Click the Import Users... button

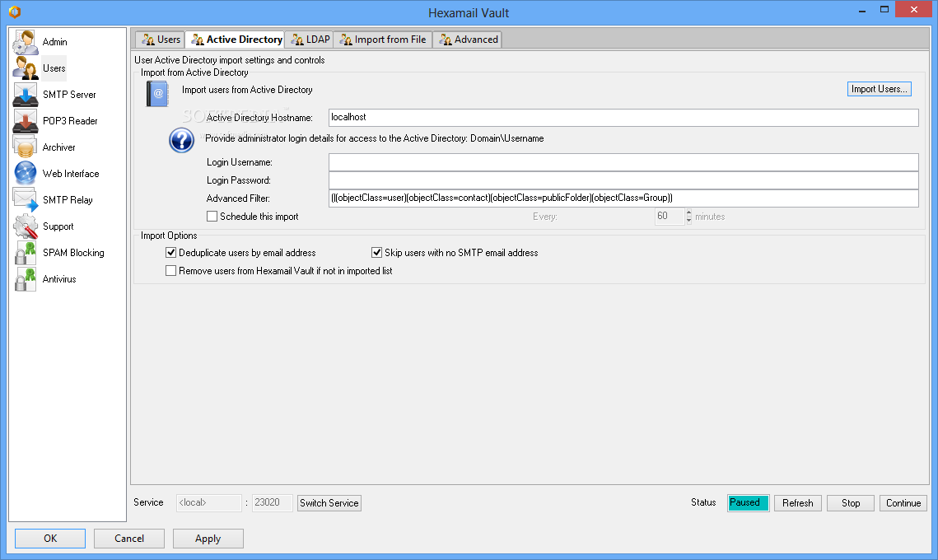point(879,89)
